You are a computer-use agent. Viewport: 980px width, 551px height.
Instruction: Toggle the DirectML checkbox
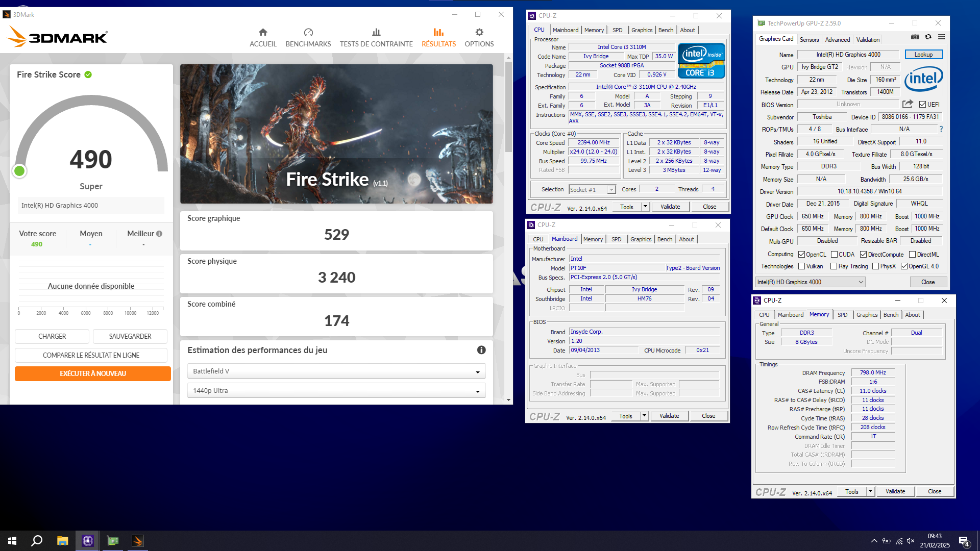click(x=912, y=255)
